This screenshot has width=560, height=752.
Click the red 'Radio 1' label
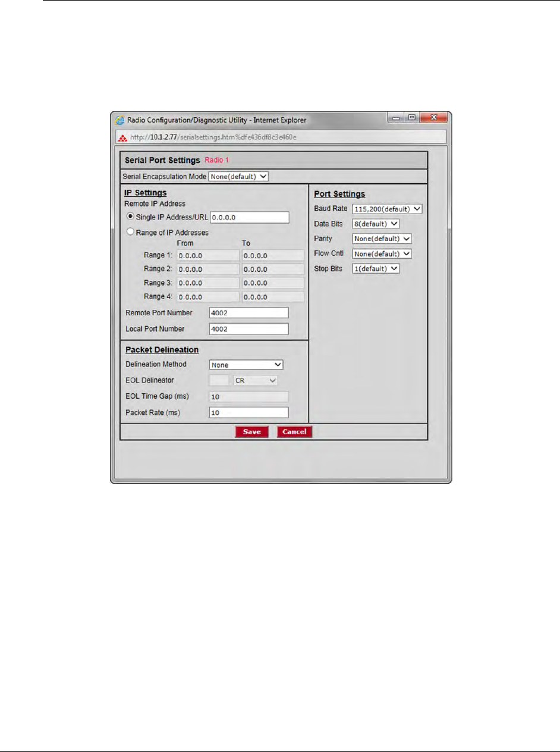click(216, 161)
